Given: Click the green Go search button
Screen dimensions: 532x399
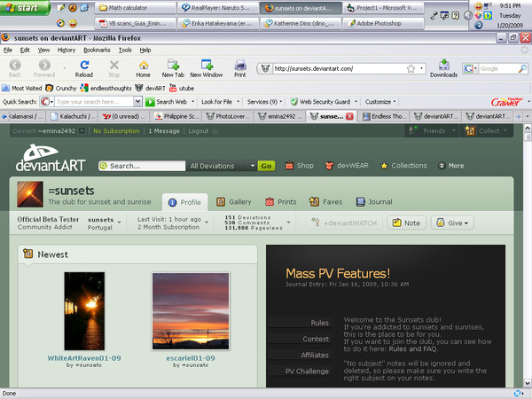Looking at the screenshot, I should (266, 166).
